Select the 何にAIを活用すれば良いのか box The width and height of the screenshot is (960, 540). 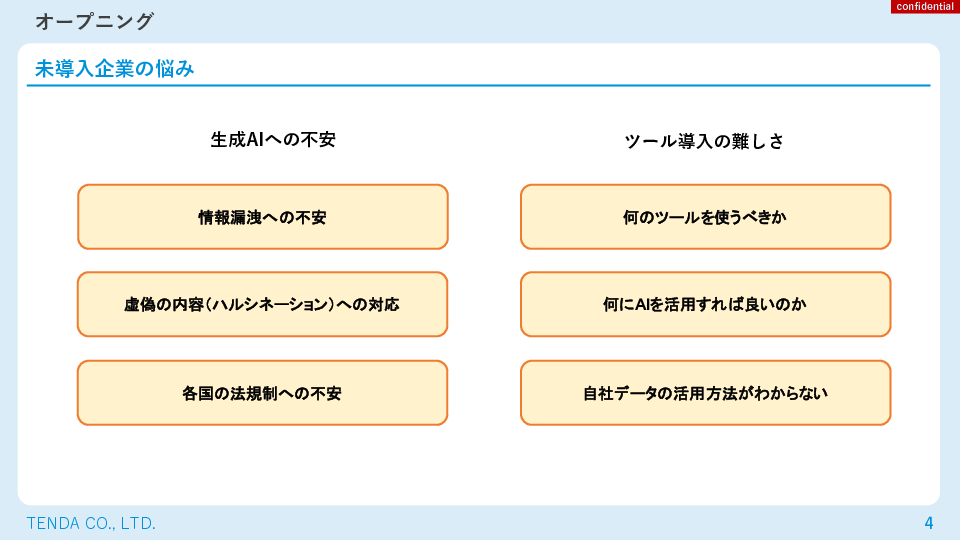click(705, 304)
